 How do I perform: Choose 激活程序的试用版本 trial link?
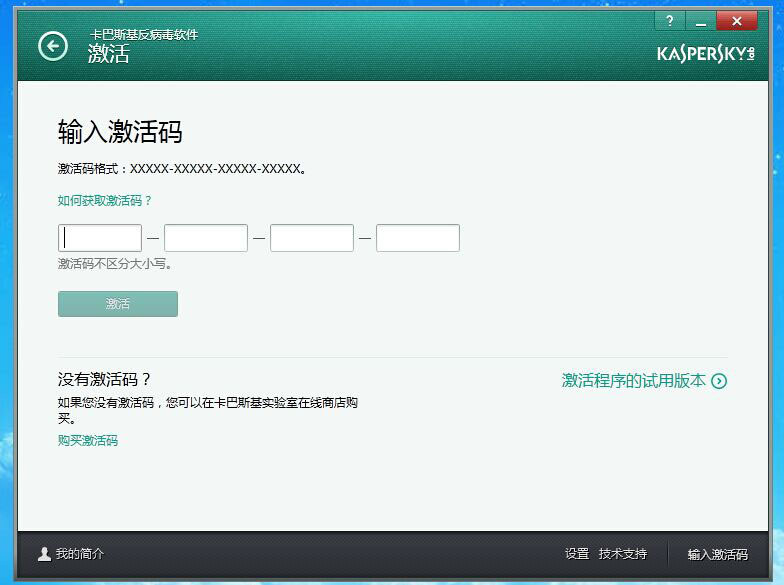point(634,381)
